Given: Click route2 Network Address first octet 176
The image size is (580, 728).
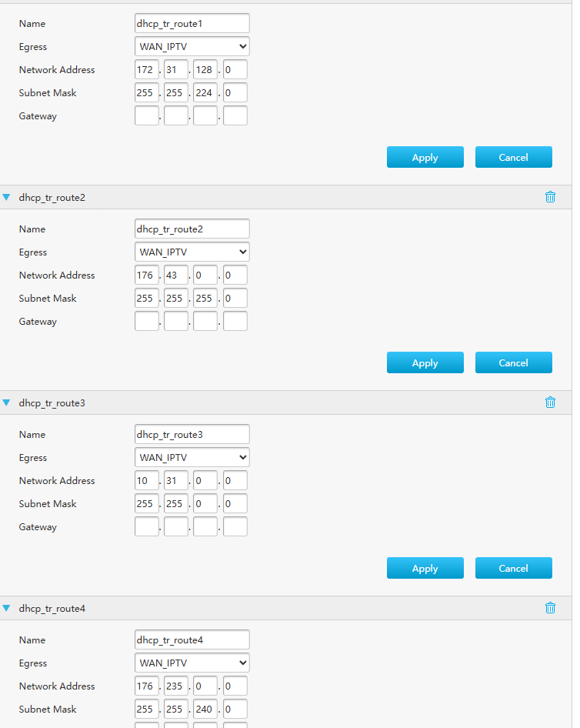Looking at the screenshot, I should tap(147, 275).
